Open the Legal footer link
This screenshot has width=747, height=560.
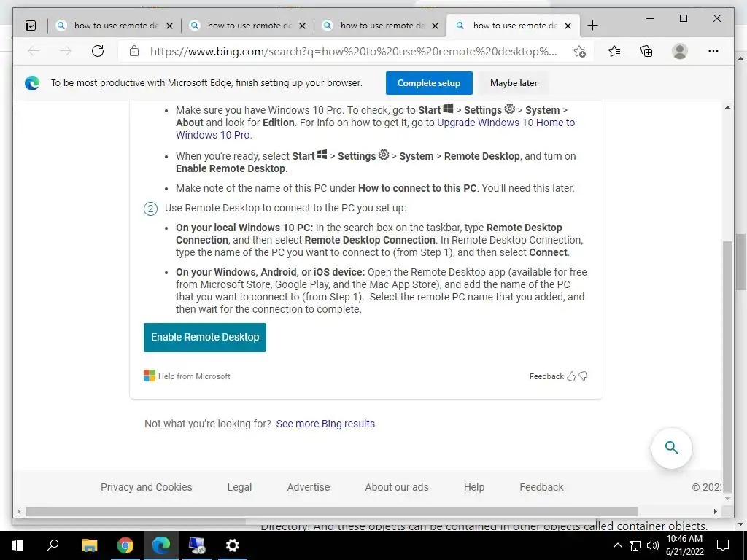[239, 487]
